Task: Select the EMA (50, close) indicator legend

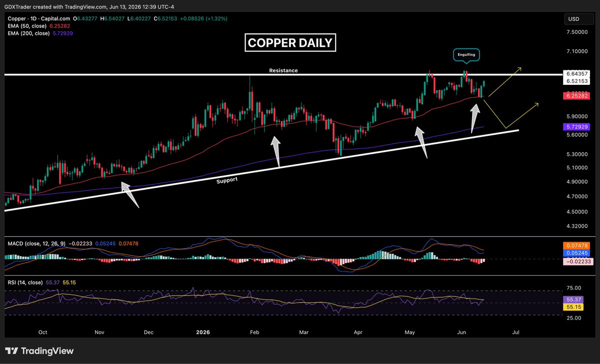Action: tap(28, 26)
